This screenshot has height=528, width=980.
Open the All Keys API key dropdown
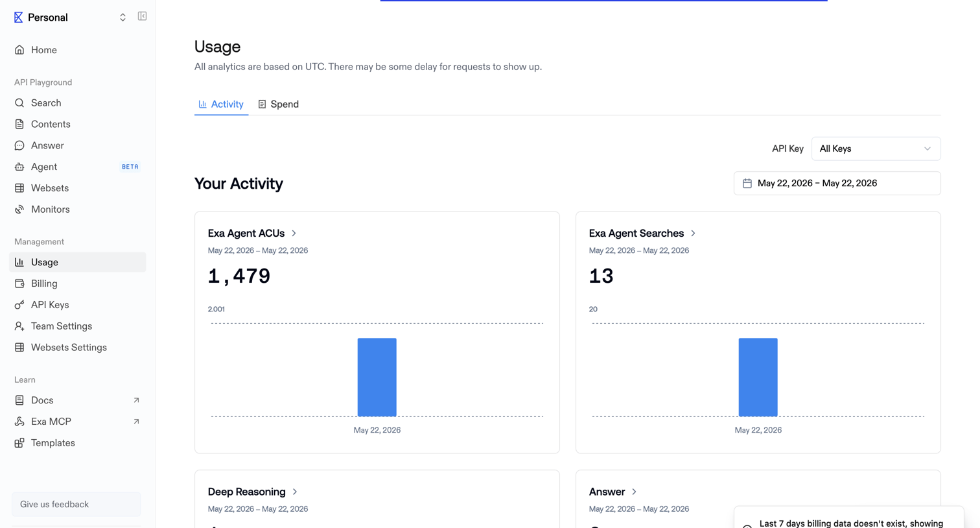[876, 149]
